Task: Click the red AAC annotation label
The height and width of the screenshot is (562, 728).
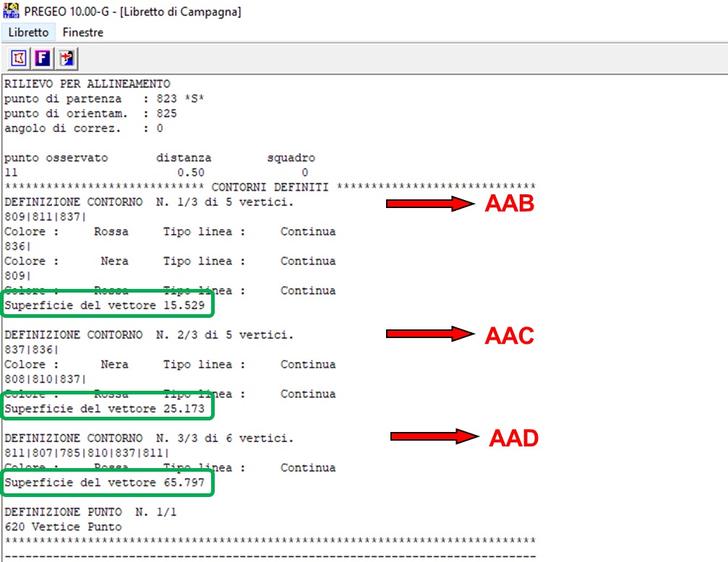Action: click(509, 336)
